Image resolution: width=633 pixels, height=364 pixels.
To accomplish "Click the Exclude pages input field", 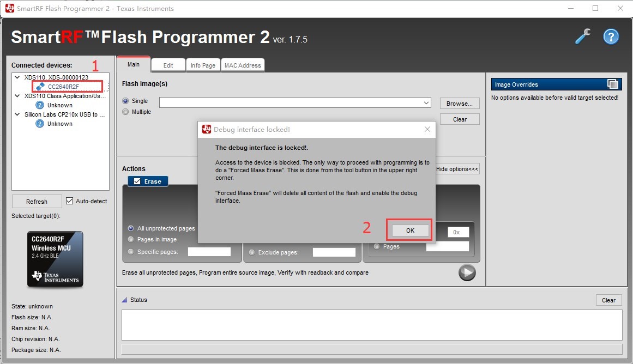I will (334, 252).
